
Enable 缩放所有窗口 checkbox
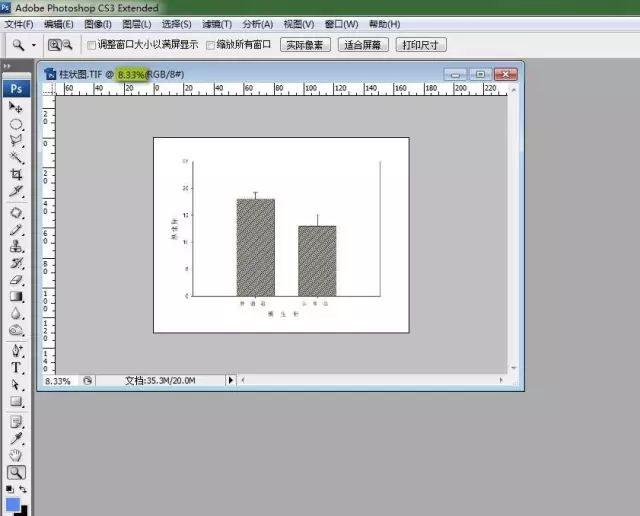[x=210, y=45]
